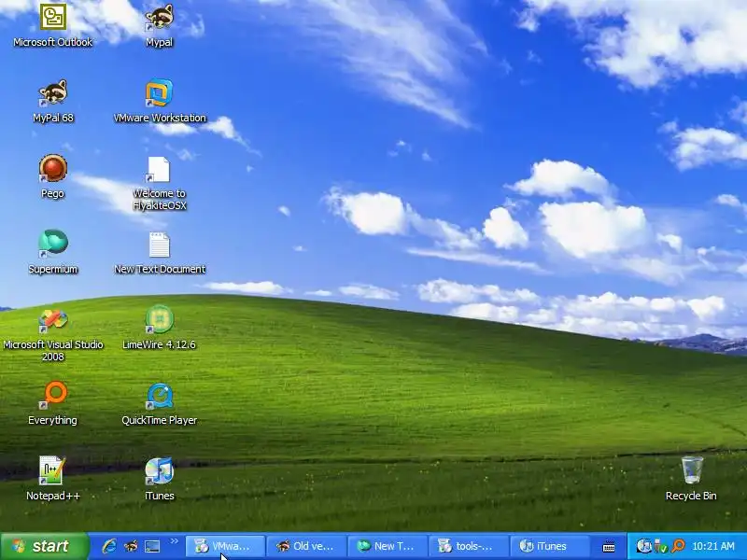The height and width of the screenshot is (560, 747).
Task: Click the keyboard icon on taskbar
Action: [x=609, y=546]
